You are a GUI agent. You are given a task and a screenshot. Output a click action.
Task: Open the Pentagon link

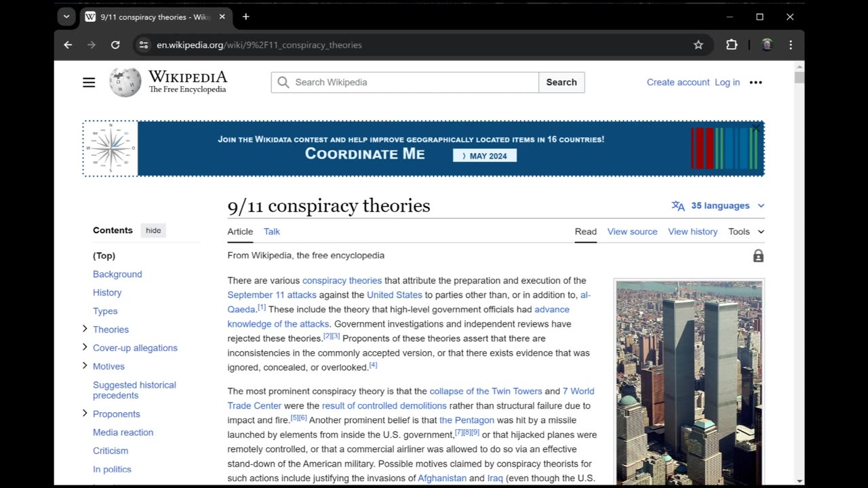[x=467, y=420]
